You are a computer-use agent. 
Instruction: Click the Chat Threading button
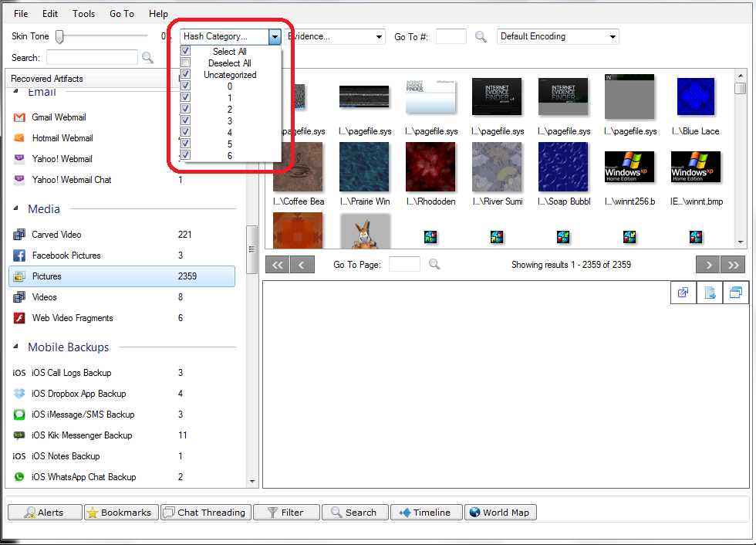click(205, 512)
